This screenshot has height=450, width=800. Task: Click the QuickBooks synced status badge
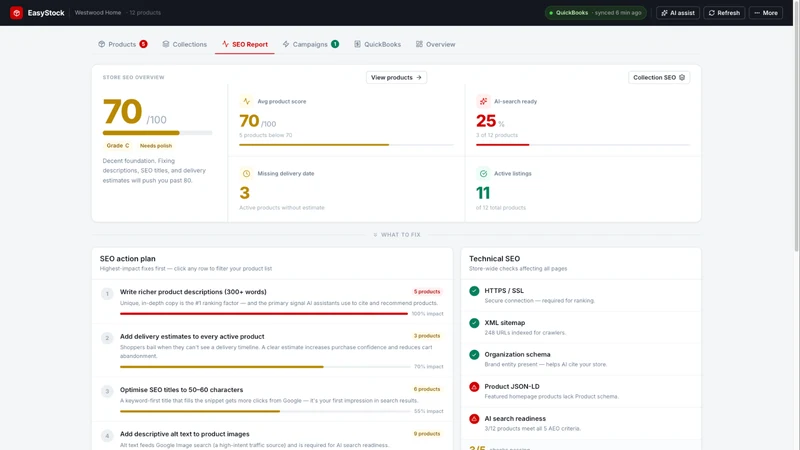click(595, 13)
